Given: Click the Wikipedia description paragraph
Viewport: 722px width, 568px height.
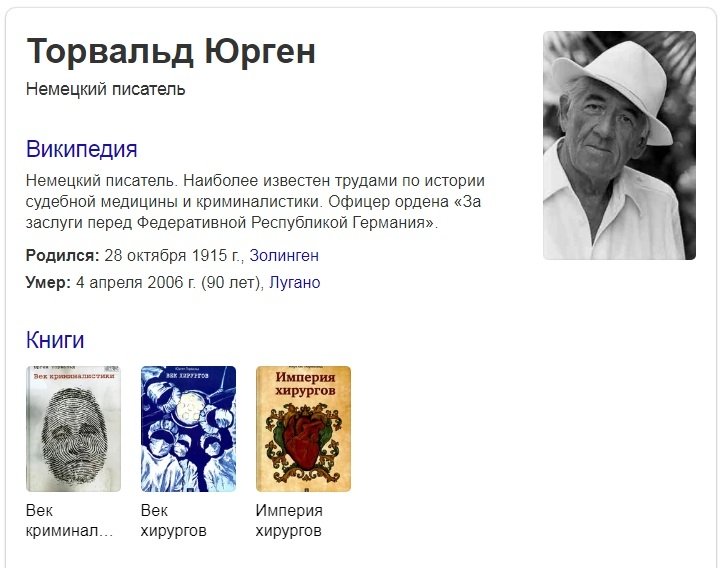Looking at the screenshot, I should coord(255,202).
